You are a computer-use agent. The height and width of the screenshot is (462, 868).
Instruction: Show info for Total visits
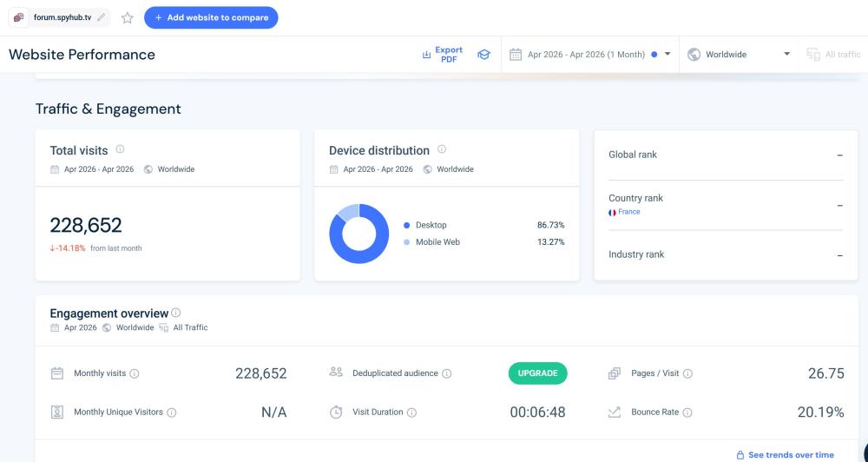point(120,149)
